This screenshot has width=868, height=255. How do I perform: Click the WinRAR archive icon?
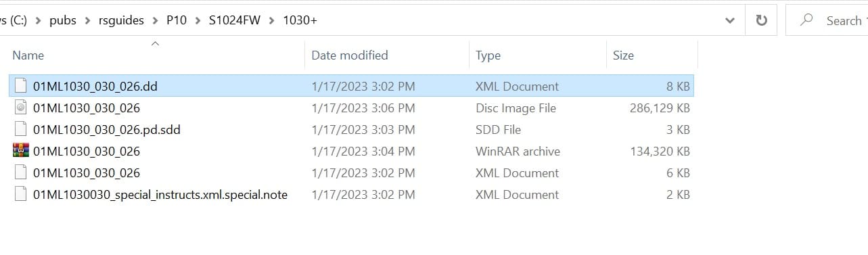(x=21, y=151)
